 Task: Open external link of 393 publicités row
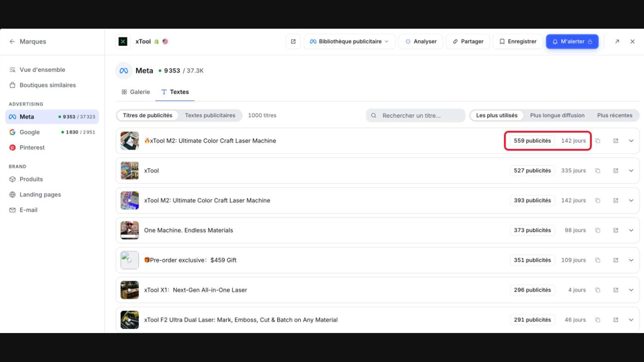click(616, 201)
